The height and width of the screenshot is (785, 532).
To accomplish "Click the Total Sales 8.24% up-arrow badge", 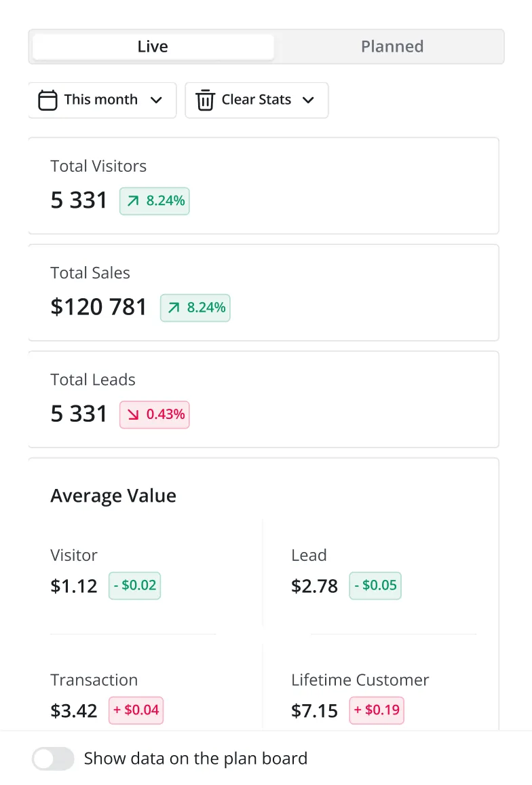I will click(x=195, y=308).
